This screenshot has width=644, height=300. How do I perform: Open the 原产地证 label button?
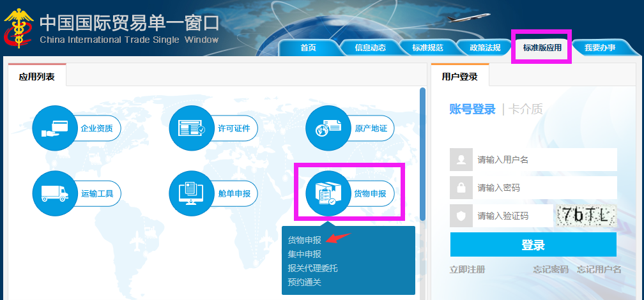(x=371, y=128)
